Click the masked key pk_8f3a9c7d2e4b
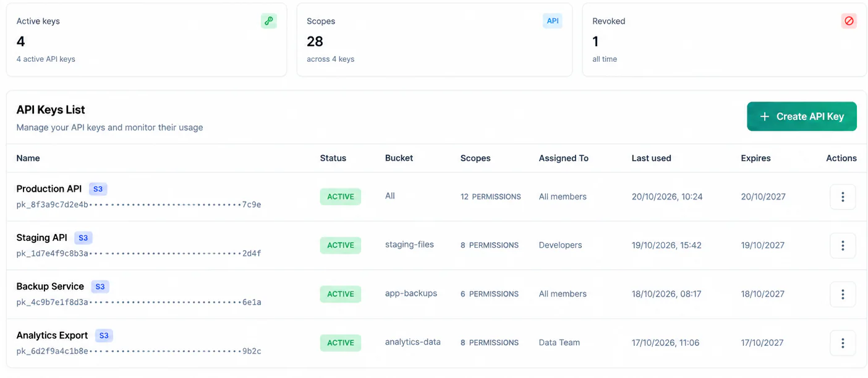 coord(138,204)
